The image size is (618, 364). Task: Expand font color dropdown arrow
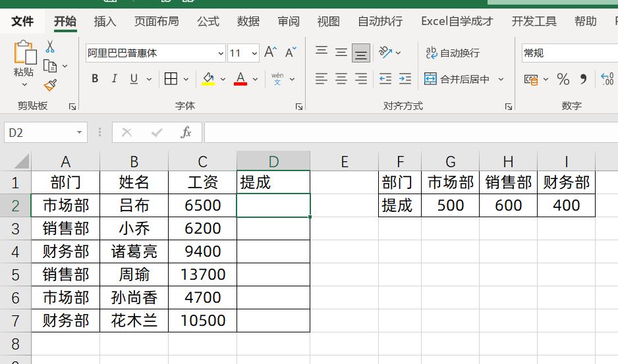pyautogui.click(x=255, y=79)
